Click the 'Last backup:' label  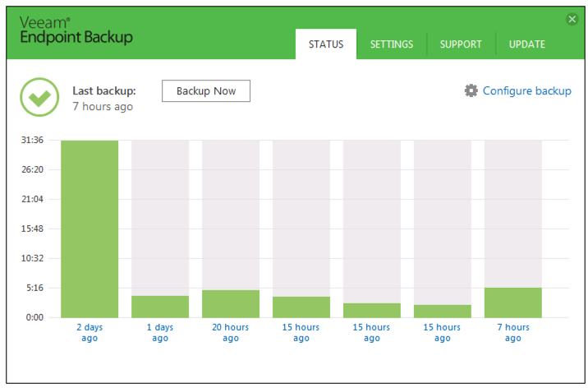(104, 90)
